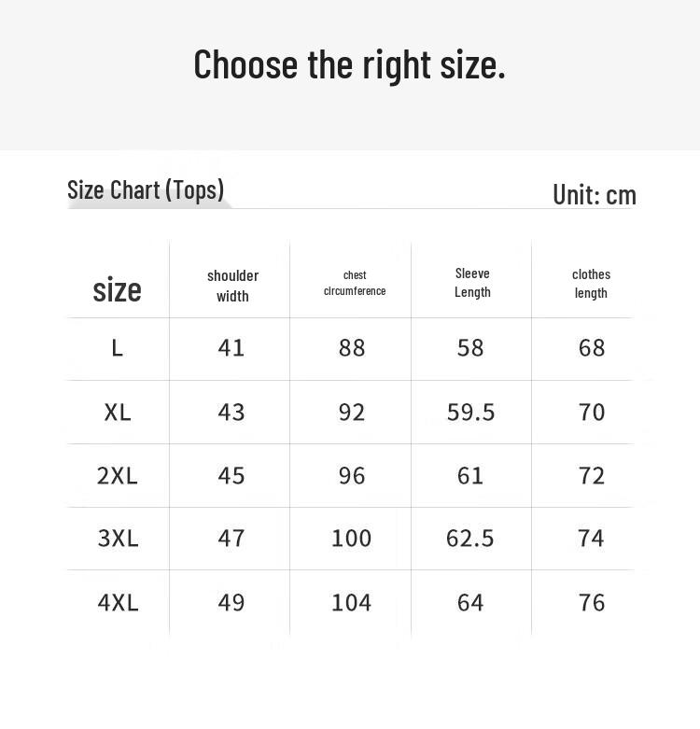This screenshot has height=729, width=700.
Task: Select the "Sleeve Length" column header
Action: click(x=472, y=283)
